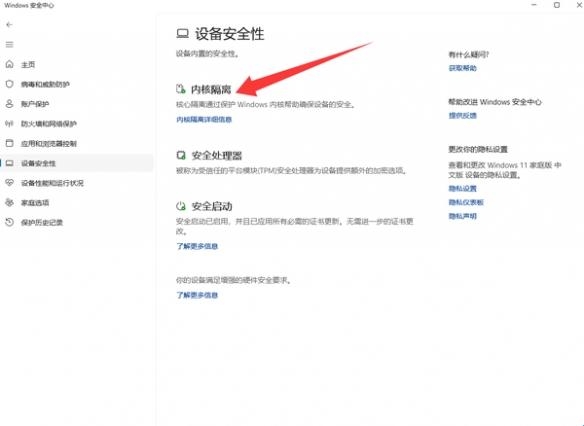Click the 安全处理器 chip icon
Screen dimensions: 584x426
click(x=181, y=155)
